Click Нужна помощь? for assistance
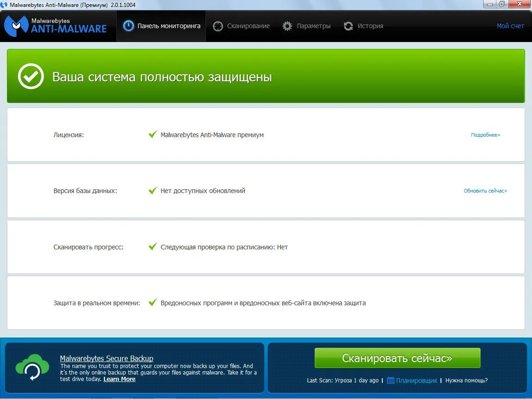This screenshot has height=399, width=532. pos(466,380)
